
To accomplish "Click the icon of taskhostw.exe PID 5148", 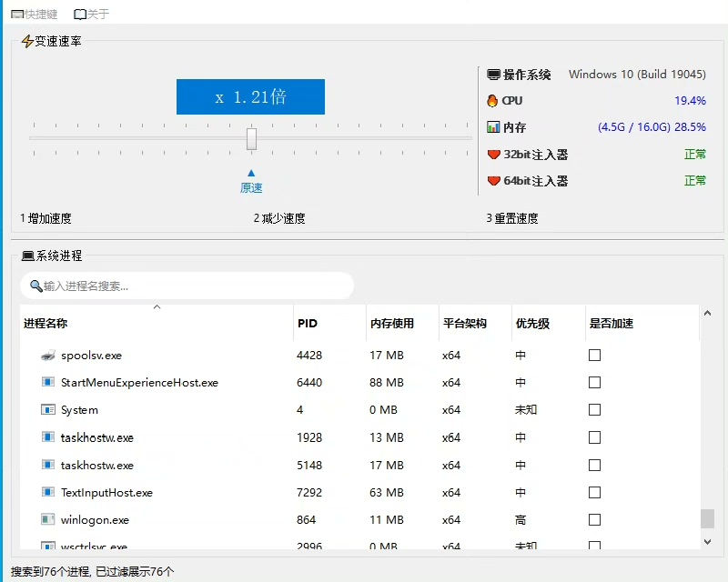I will coord(48,465).
